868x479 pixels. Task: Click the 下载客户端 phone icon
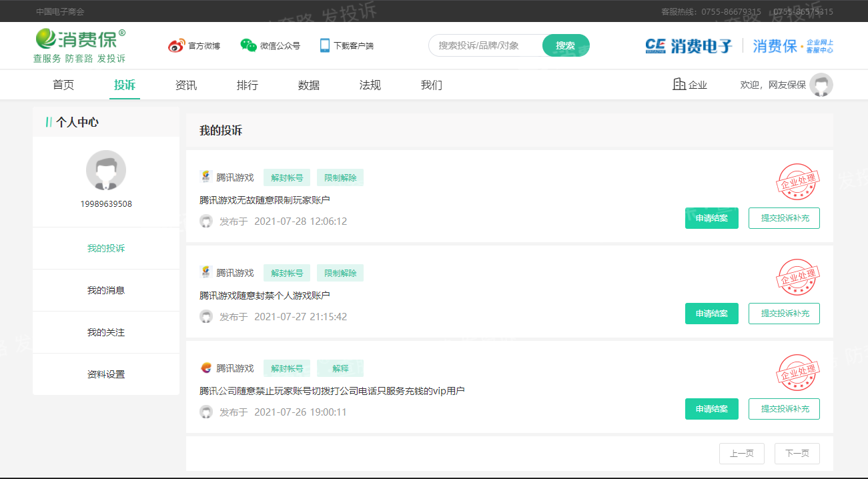pyautogui.click(x=325, y=45)
